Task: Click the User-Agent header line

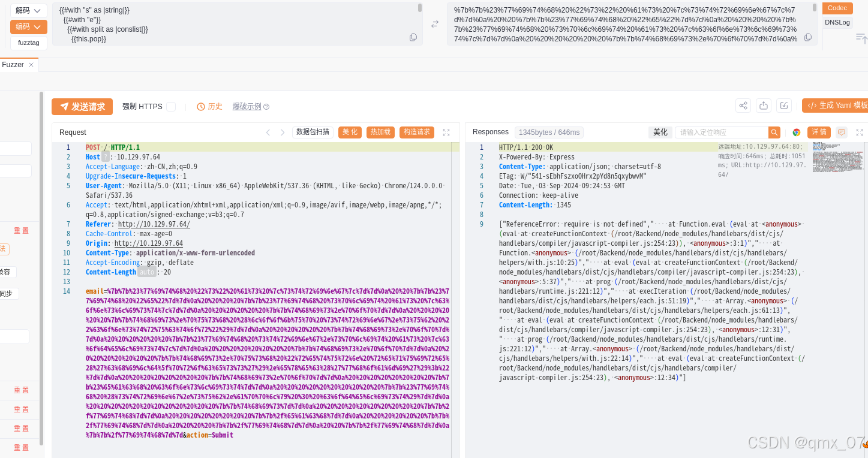Action: pos(265,191)
